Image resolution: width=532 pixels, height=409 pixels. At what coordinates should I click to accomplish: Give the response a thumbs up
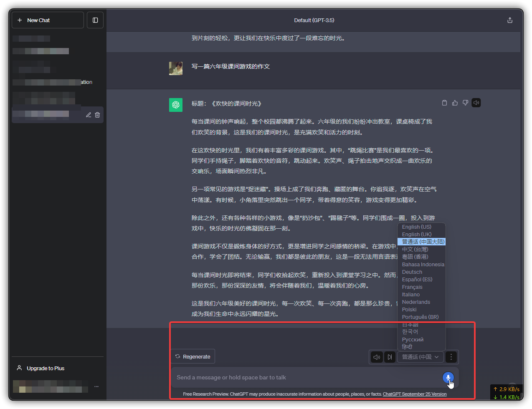455,103
